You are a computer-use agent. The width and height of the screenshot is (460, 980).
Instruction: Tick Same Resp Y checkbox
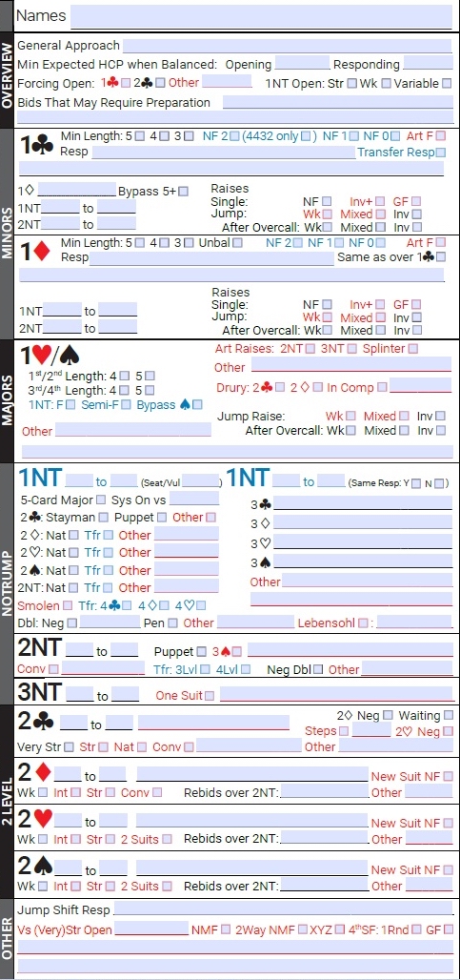click(416, 483)
